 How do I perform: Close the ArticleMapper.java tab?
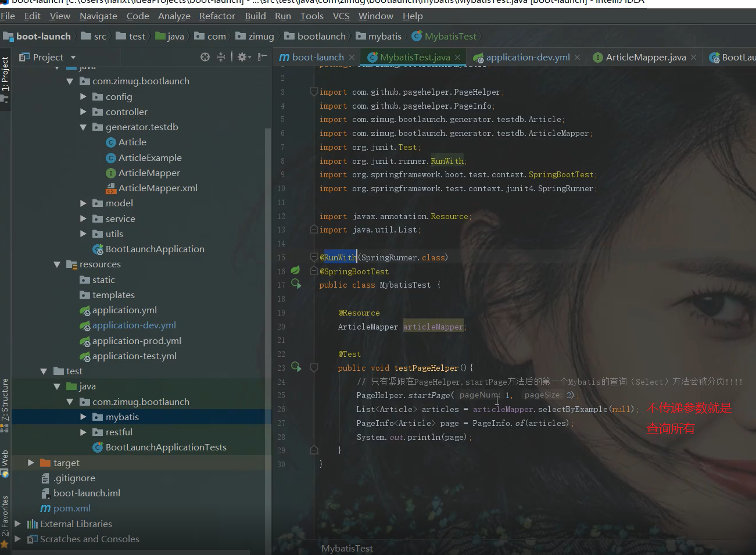693,57
